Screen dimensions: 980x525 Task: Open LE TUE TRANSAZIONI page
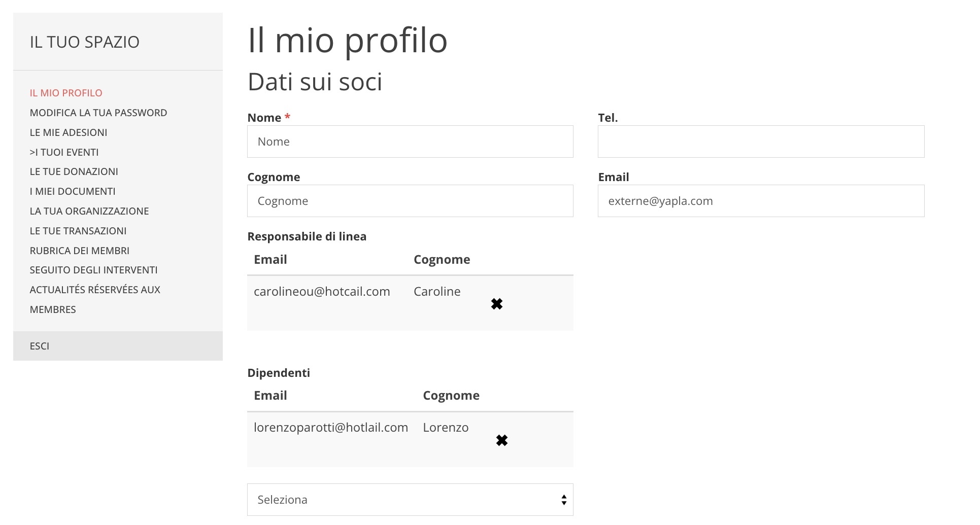tap(78, 231)
